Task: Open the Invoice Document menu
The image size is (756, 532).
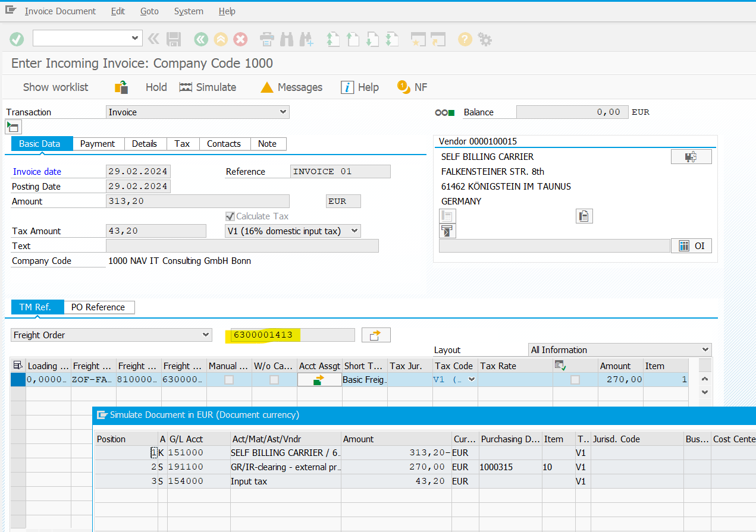Action: [60, 11]
